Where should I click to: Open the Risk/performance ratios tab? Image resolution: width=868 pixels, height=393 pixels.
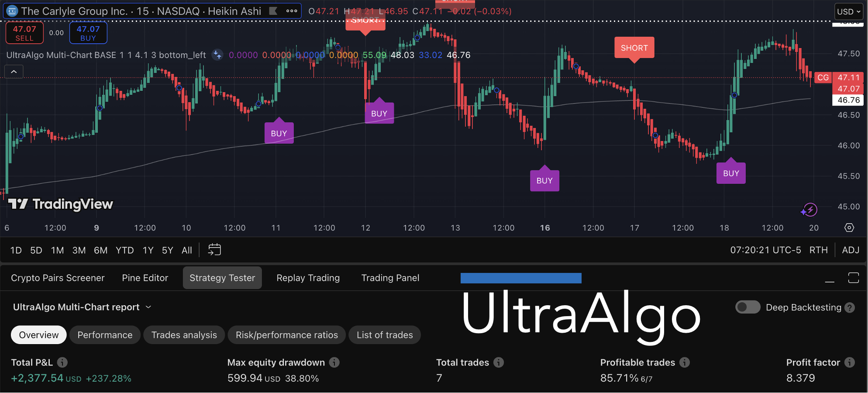[x=287, y=335]
